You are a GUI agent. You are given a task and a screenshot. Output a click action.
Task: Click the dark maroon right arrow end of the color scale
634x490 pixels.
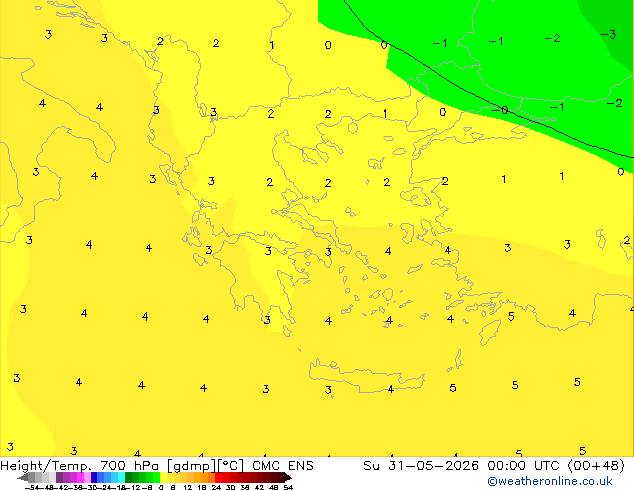pyautogui.click(x=288, y=478)
